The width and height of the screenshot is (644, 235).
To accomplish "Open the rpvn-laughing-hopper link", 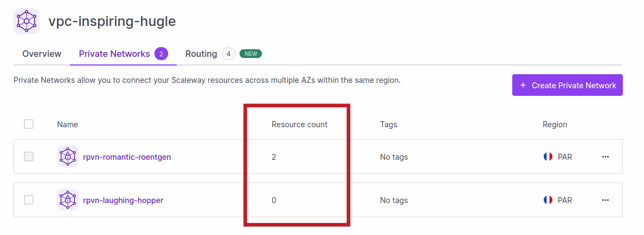I will (123, 200).
